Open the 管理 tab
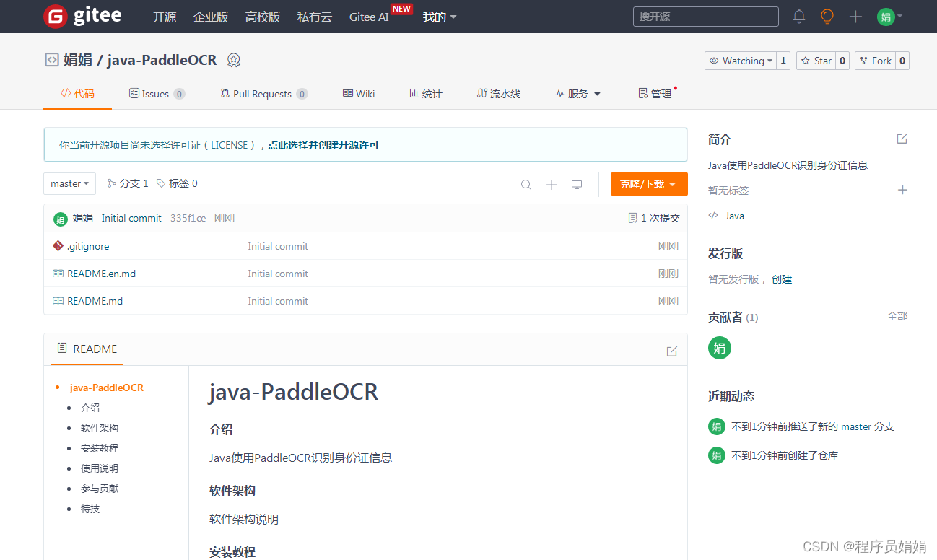The image size is (937, 560). (655, 94)
